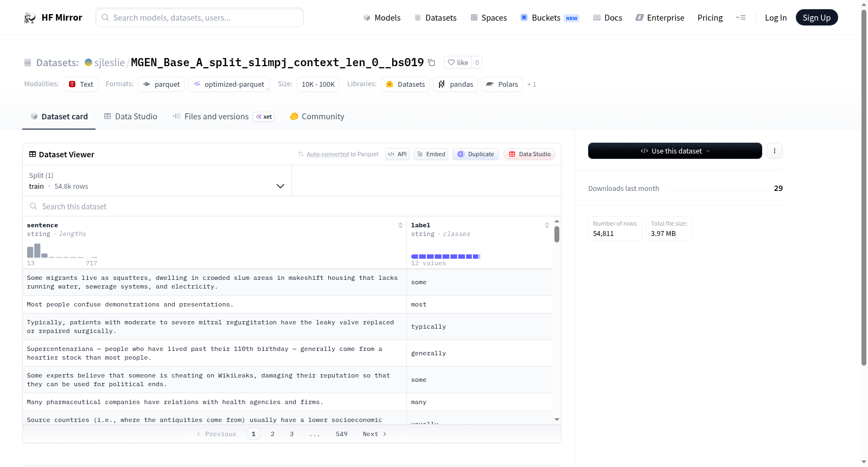Focus the search models, datasets, users field
The height and width of the screenshot is (467, 868).
click(200, 17)
